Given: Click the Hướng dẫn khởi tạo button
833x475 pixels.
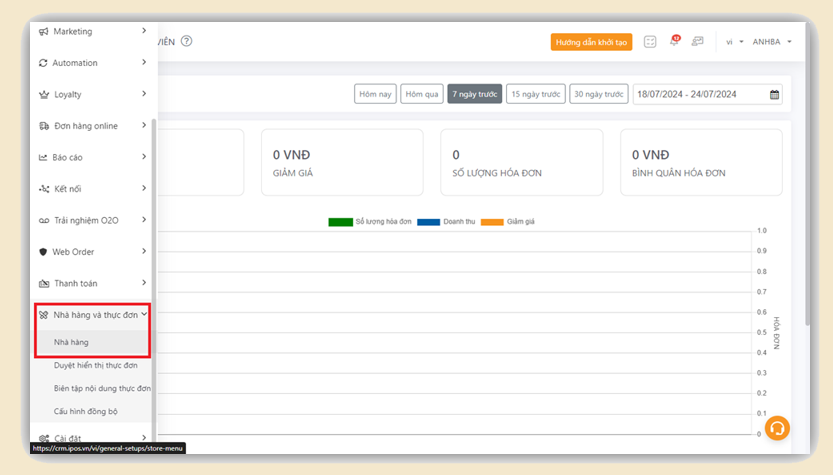Looking at the screenshot, I should point(591,42).
